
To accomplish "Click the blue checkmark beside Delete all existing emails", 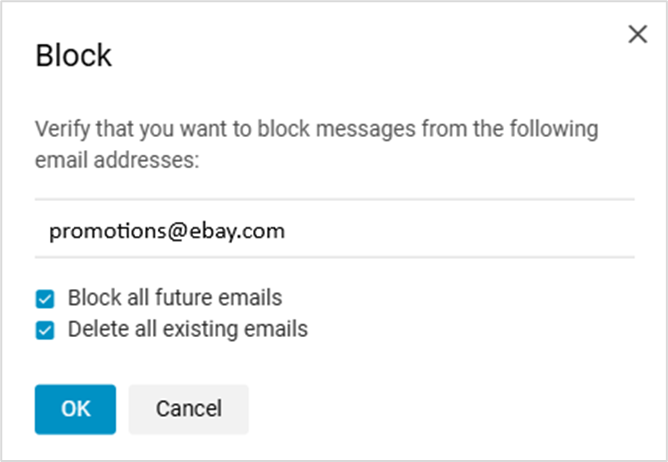I will point(44,328).
